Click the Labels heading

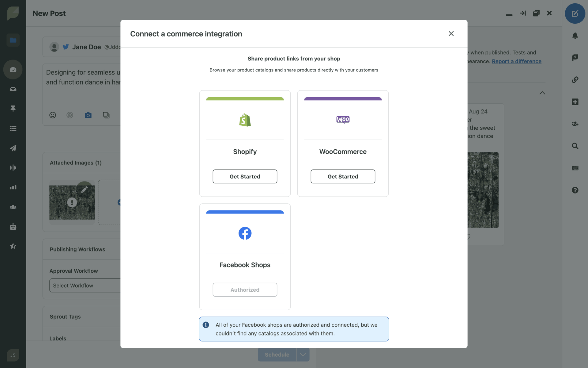[58, 339]
